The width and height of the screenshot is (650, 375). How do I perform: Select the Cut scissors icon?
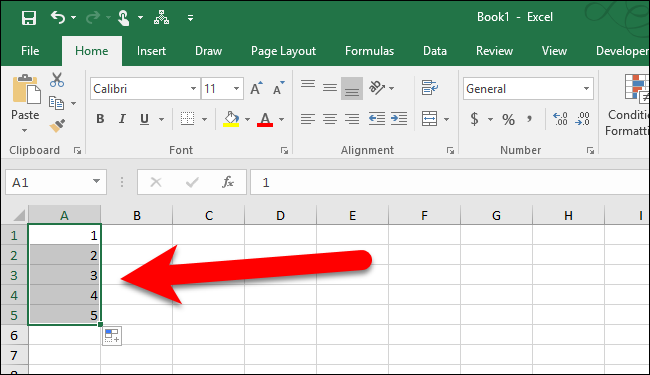click(57, 80)
